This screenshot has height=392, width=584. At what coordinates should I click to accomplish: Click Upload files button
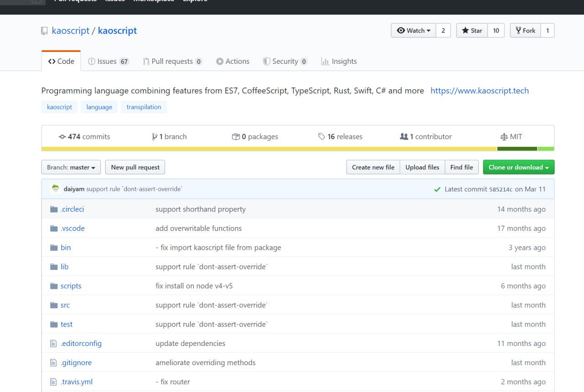pyautogui.click(x=422, y=167)
